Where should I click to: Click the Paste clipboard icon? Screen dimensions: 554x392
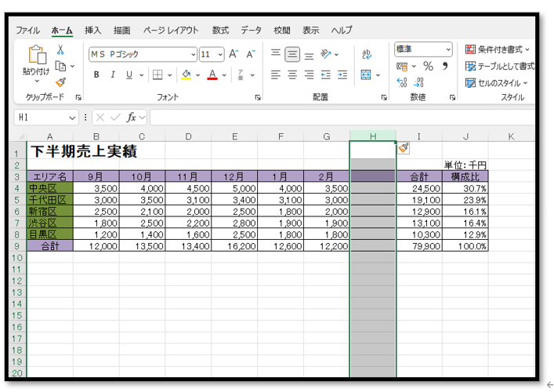coord(37,55)
